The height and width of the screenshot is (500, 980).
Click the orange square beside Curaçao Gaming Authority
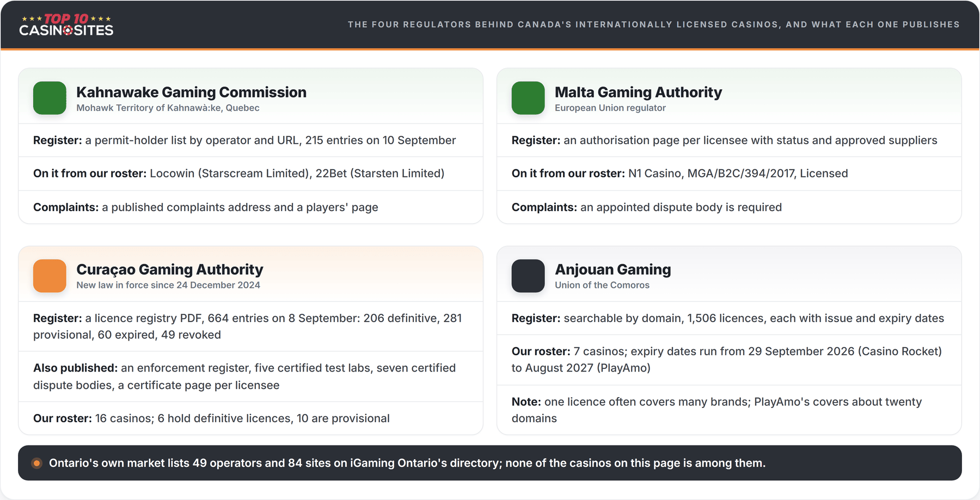click(50, 276)
